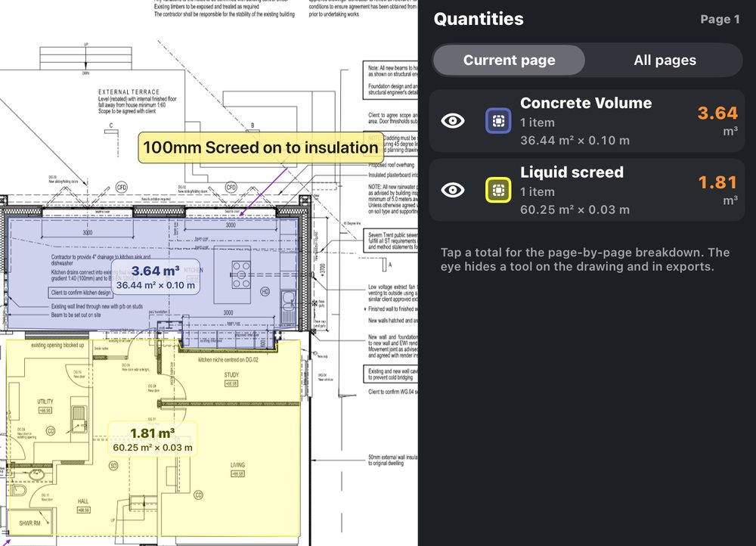Click the '1 item' text under Concrete Volume
The height and width of the screenshot is (546, 756).
(537, 123)
